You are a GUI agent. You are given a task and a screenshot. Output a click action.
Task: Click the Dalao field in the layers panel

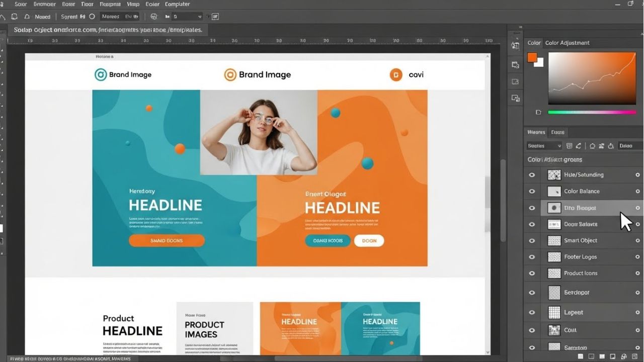[x=630, y=146]
